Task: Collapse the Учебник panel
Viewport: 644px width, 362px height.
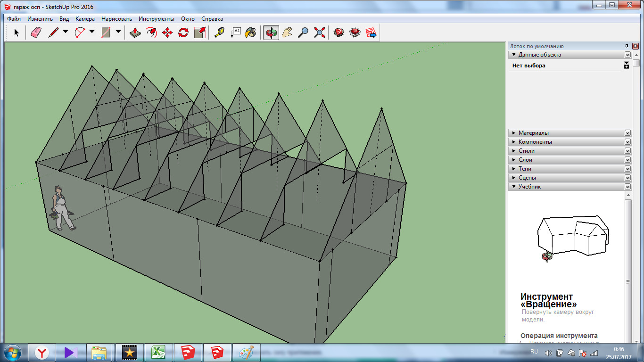Action: (514, 187)
